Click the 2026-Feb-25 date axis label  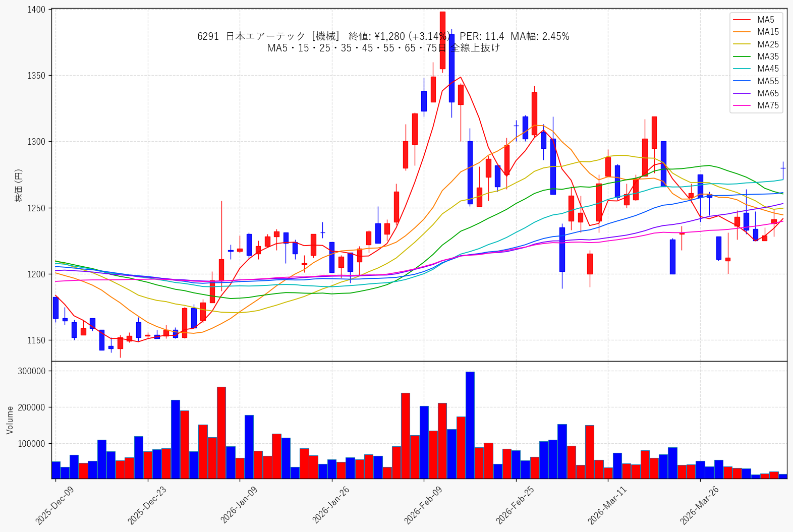pos(515,506)
